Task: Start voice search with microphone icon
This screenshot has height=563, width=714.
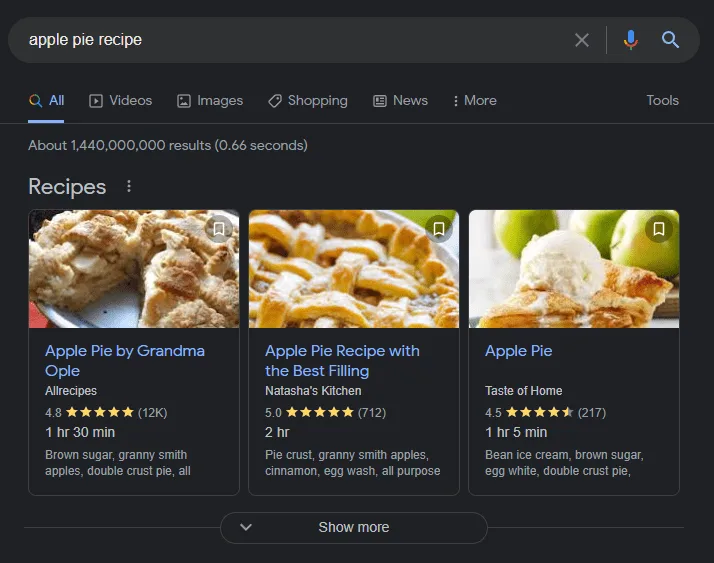Action: pos(630,40)
